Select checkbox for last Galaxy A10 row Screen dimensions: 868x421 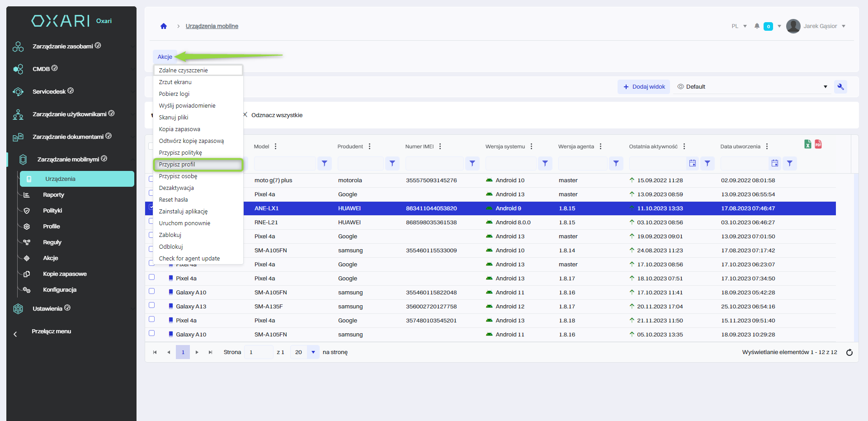click(152, 333)
